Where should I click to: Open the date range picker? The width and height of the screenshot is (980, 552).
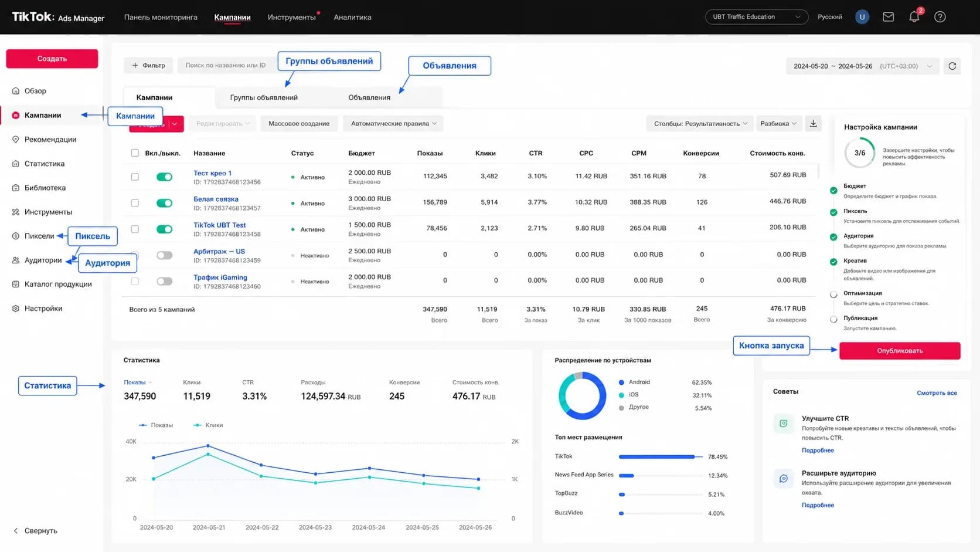coord(862,66)
